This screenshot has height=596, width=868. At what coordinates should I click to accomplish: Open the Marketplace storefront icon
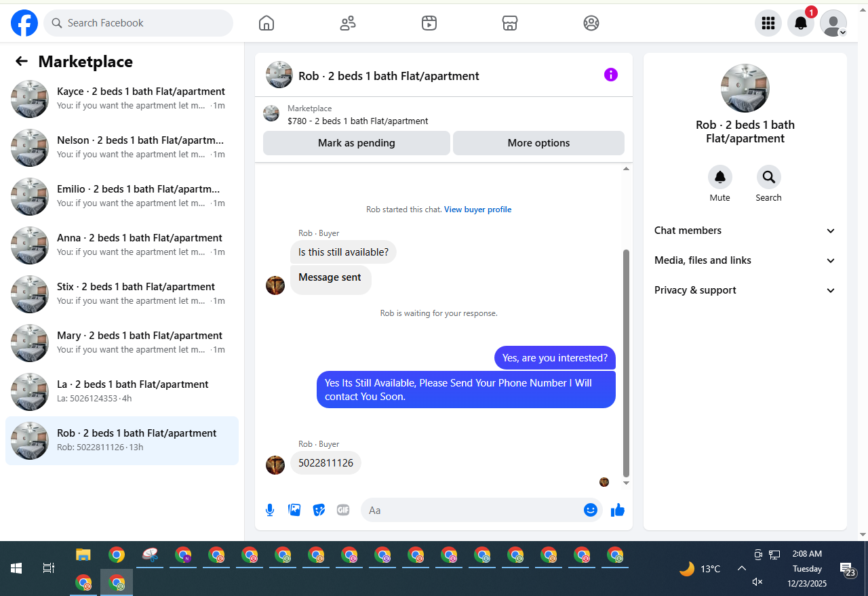tap(510, 23)
